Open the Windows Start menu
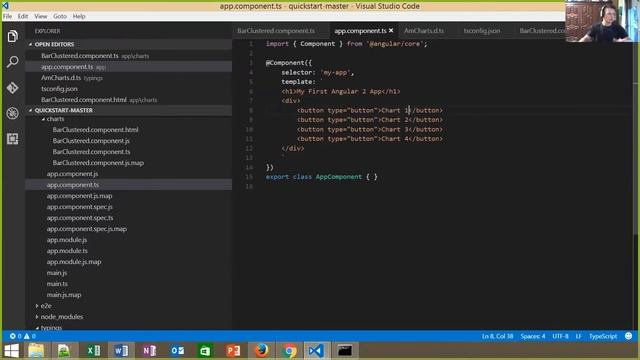The width and height of the screenshot is (640, 360). 11,351
